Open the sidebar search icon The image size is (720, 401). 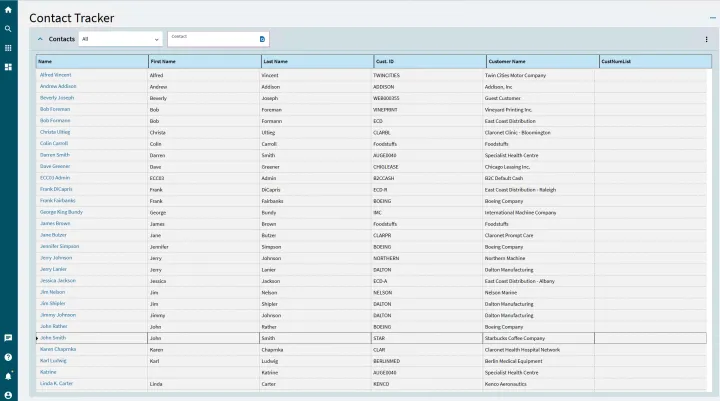(8, 28)
